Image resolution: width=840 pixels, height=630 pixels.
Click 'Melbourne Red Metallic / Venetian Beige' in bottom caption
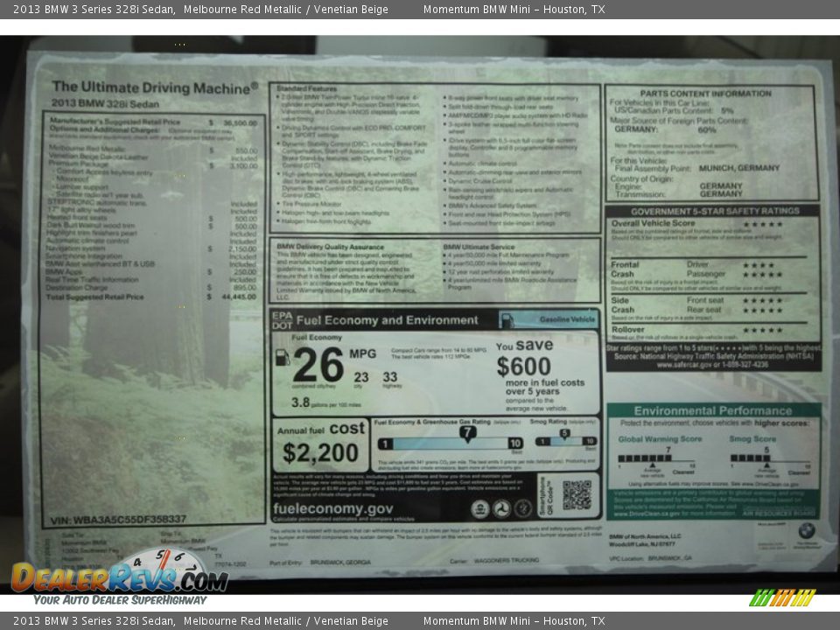[285, 621]
